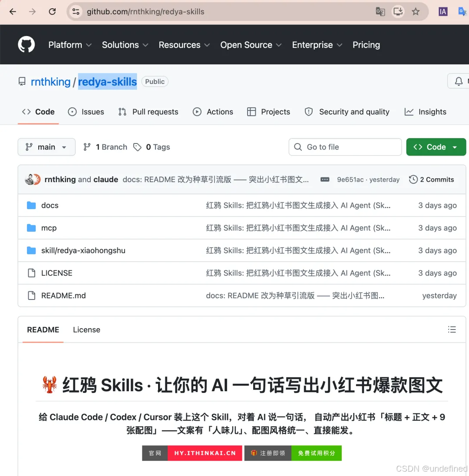Click the tag icon next to 0 Tags
The width and height of the screenshot is (469, 476).
pos(137,147)
